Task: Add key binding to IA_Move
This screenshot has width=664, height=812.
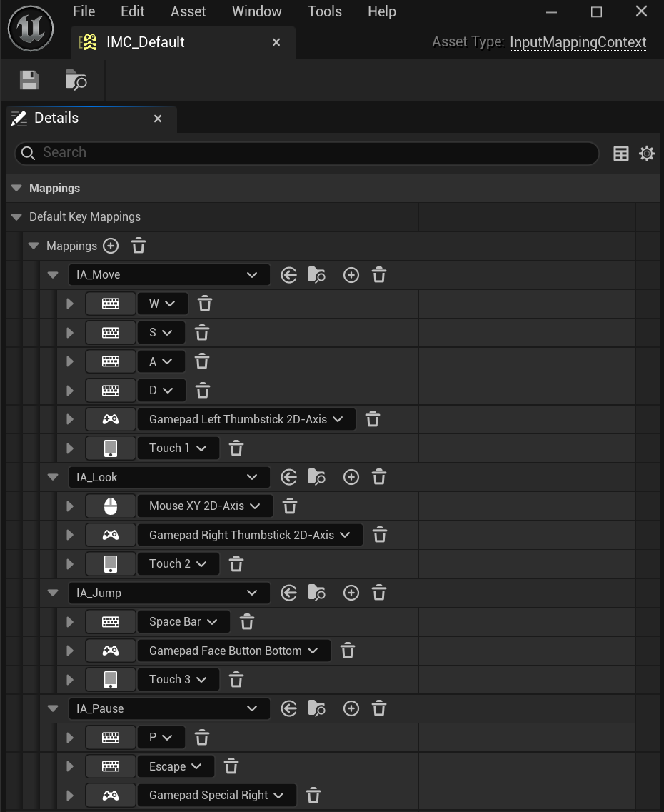Action: click(x=351, y=275)
